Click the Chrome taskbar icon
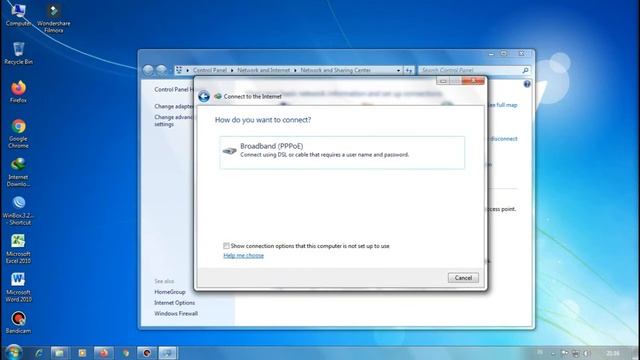640x360 pixels. pos(125,353)
